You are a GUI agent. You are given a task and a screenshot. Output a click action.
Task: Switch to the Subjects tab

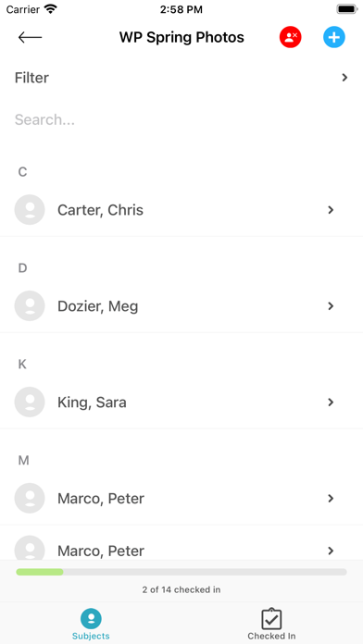tap(91, 624)
